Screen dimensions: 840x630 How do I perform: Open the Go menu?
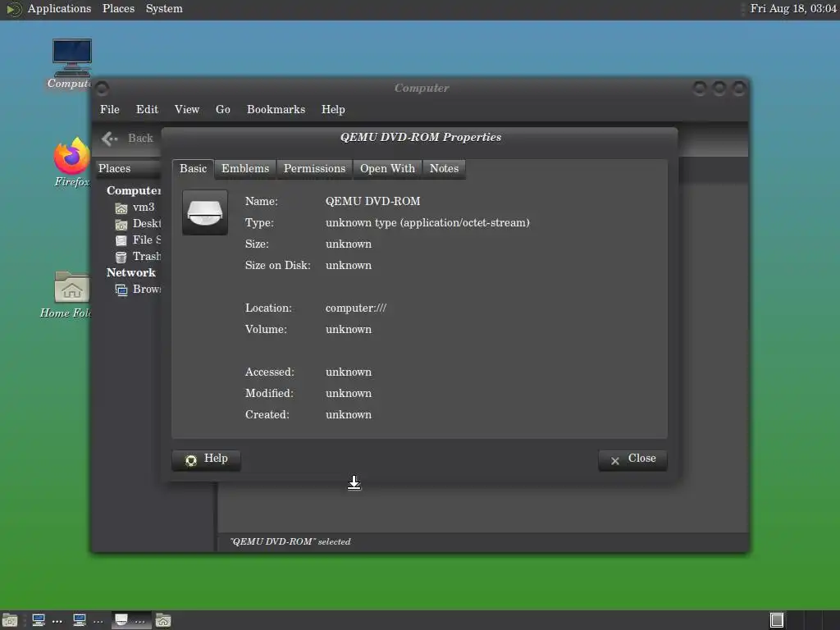[x=223, y=109]
